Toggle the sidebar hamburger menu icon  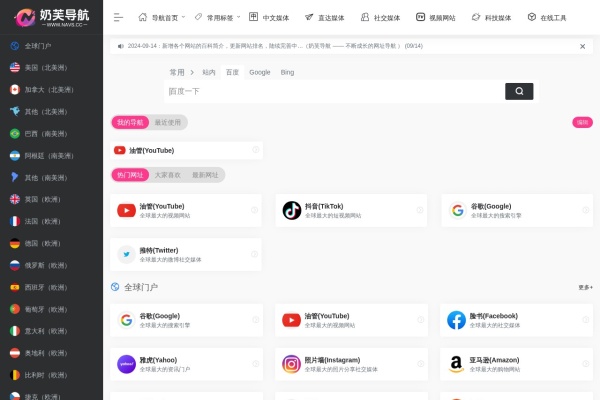point(118,17)
